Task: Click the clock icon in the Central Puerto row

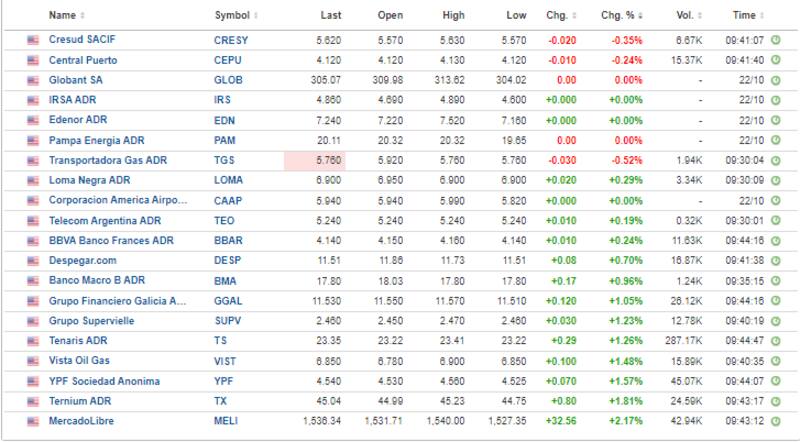Action: click(x=776, y=60)
